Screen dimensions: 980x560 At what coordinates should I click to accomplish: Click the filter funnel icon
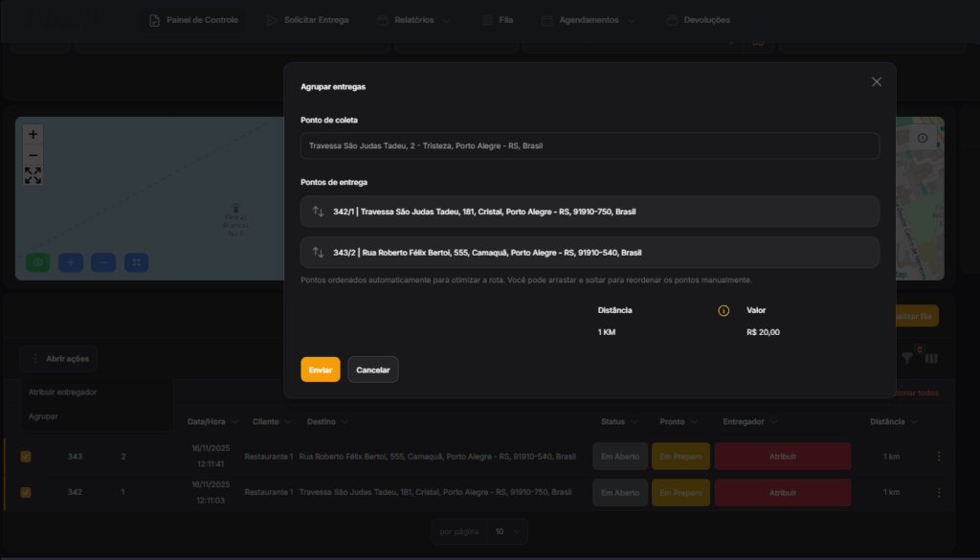click(907, 358)
